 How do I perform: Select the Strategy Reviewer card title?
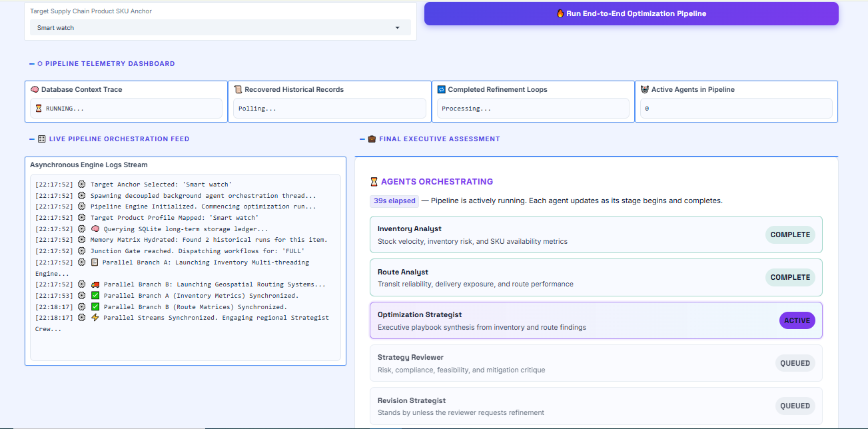(x=410, y=357)
